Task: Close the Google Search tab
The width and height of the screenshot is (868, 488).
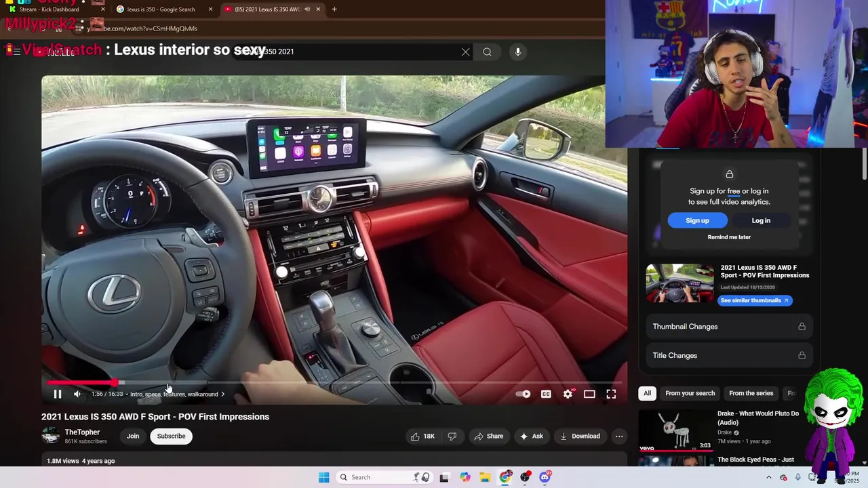Action: pyautogui.click(x=210, y=9)
